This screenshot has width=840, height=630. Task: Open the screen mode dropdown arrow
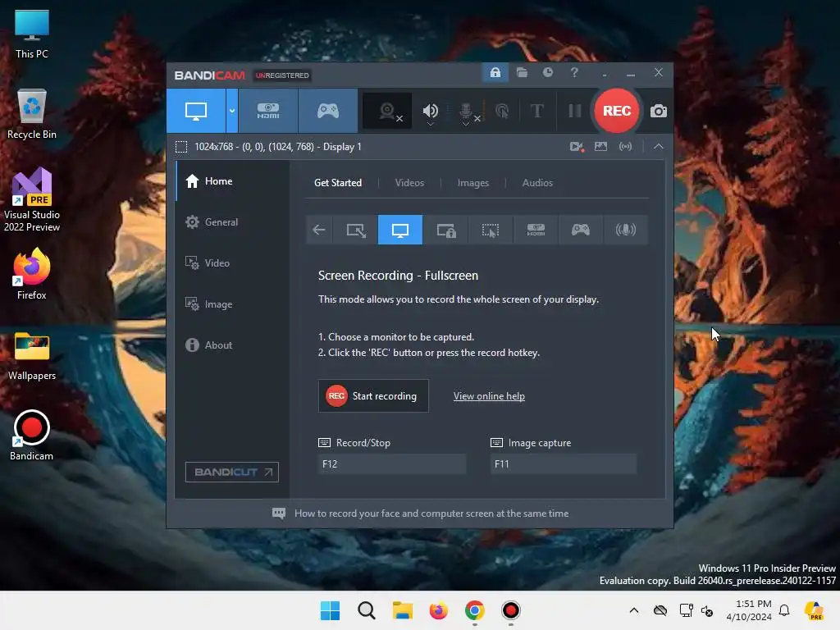pos(232,111)
